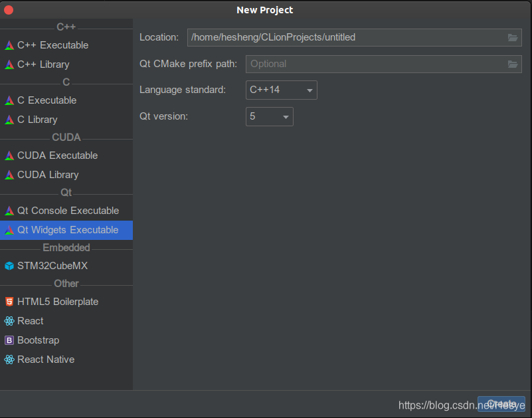Click the CUDA Executable icon

9,156
